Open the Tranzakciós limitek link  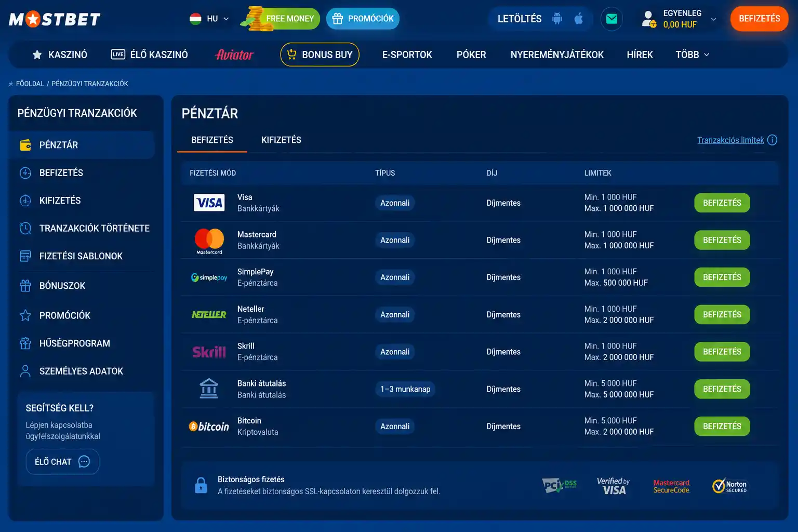(730, 140)
